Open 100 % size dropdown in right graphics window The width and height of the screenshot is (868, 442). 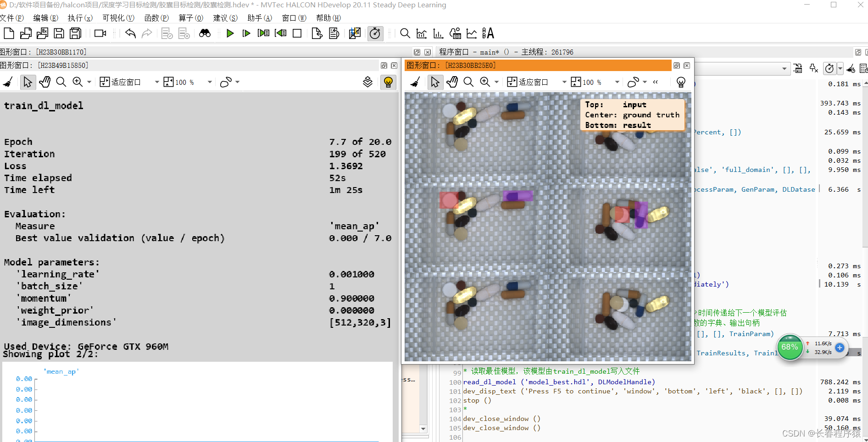(x=617, y=82)
